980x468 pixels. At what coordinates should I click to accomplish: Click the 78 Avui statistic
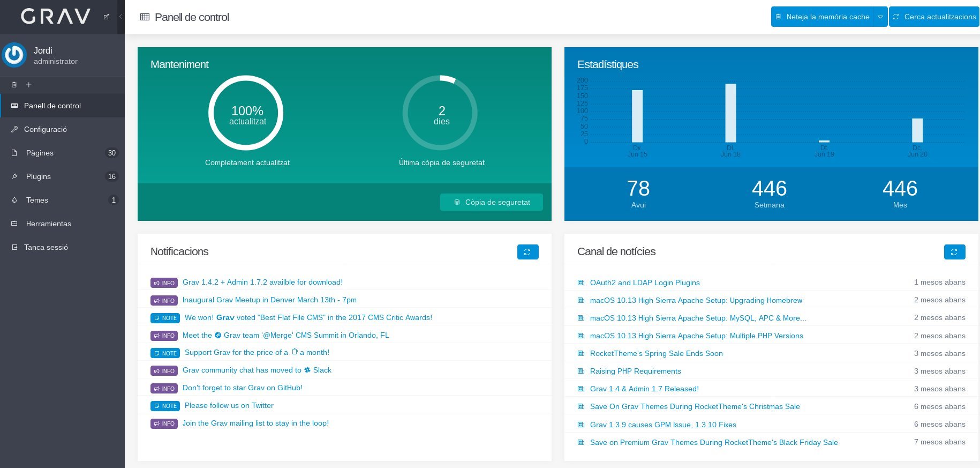point(638,193)
